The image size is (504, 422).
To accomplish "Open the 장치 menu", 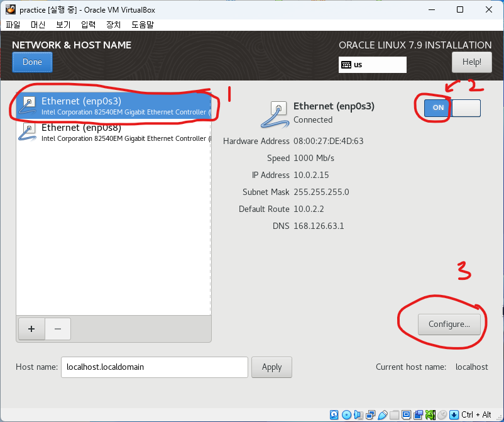I will 114,25.
